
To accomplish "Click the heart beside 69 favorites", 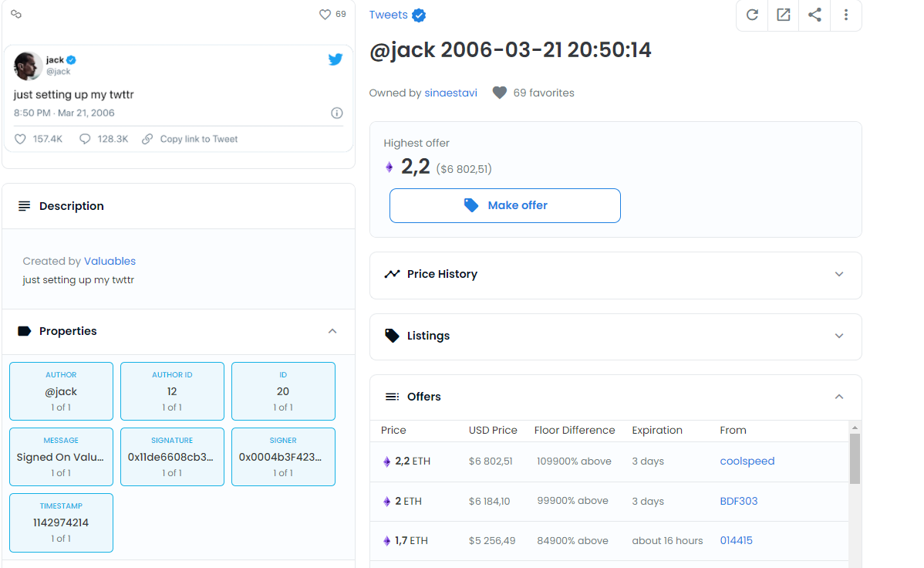I will 499,93.
